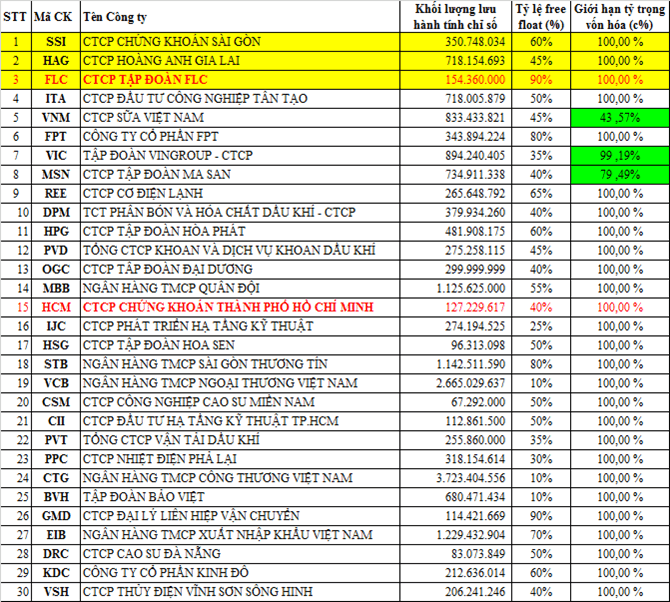
Task: Select the 'Khối lượng lưu hành' column header
Action: tap(461, 17)
